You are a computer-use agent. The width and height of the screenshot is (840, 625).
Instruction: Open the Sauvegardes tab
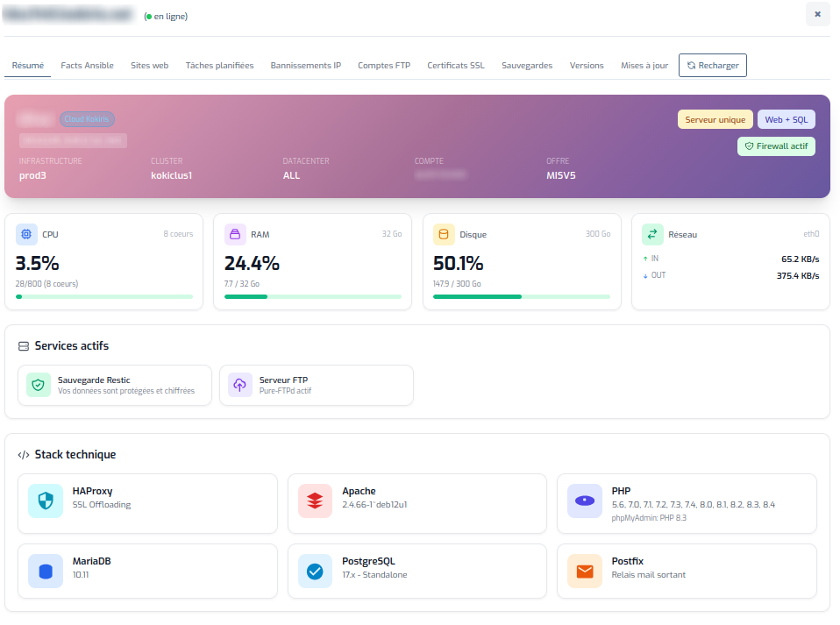(527, 65)
